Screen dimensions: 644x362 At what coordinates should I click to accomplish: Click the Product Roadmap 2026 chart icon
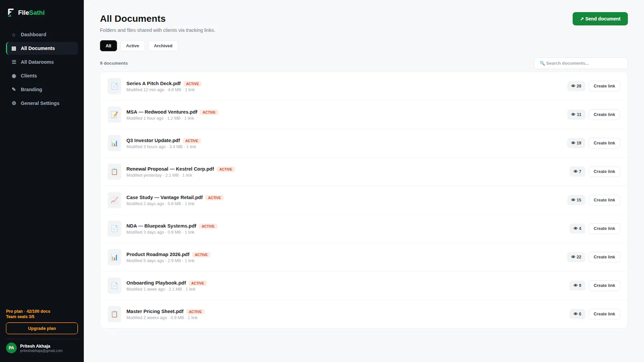[114, 257]
